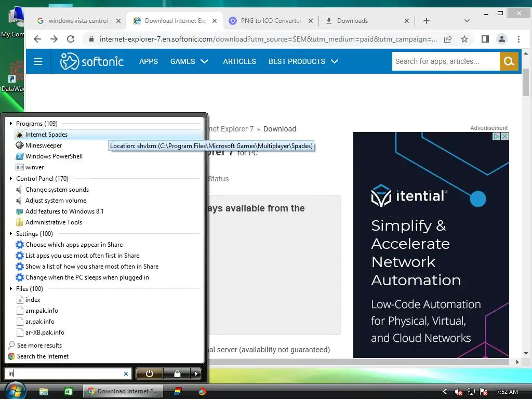
Task: Click the Chrome address bar URL
Action: (268, 39)
